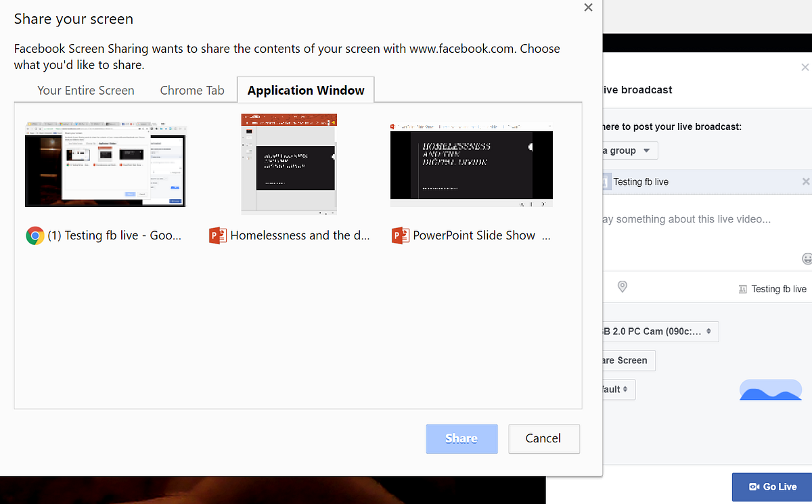Click the '(1) Testing fb live - Goo...' label
This screenshot has width=812, height=504.
point(114,235)
